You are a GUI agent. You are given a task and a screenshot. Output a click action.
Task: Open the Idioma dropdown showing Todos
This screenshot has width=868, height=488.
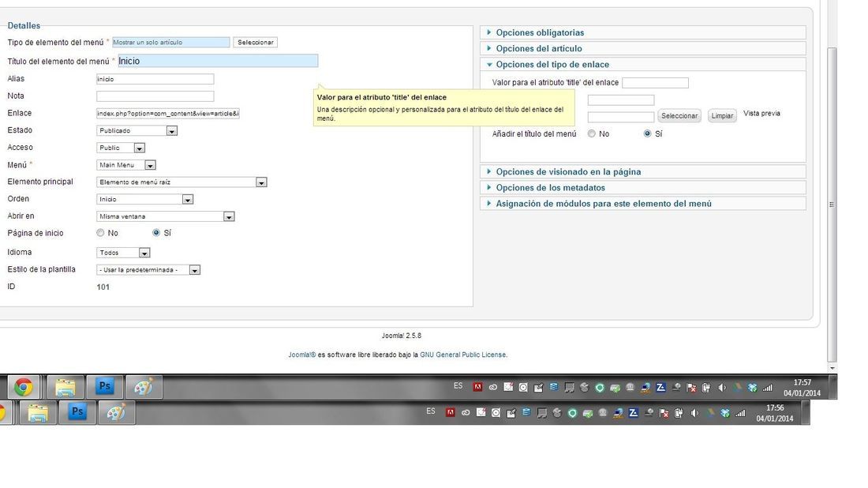coord(123,253)
